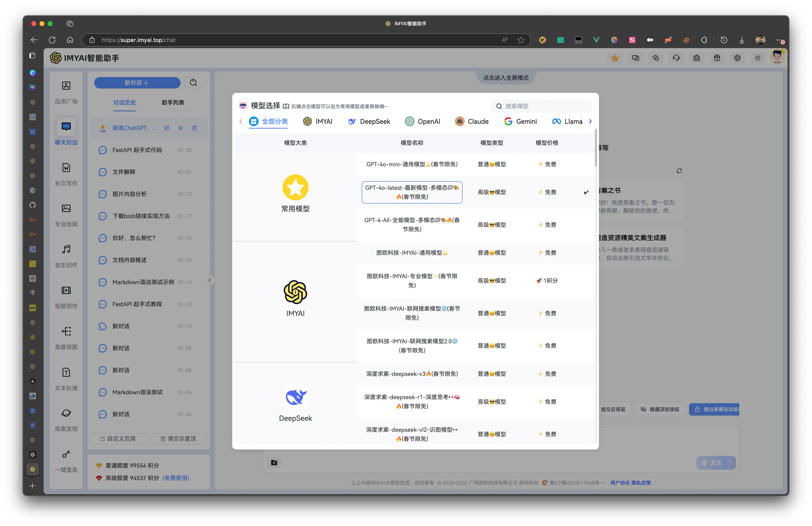Open the 对话历史 history tab
812x526 pixels.
[125, 102]
